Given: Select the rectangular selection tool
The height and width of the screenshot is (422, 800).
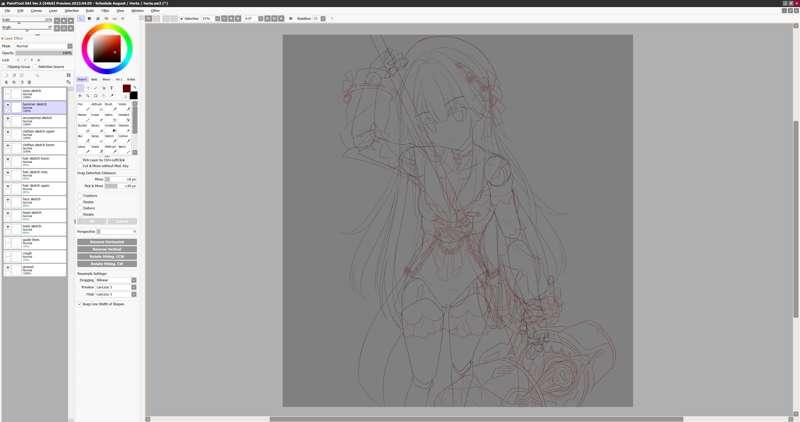Looking at the screenshot, I should [x=80, y=88].
